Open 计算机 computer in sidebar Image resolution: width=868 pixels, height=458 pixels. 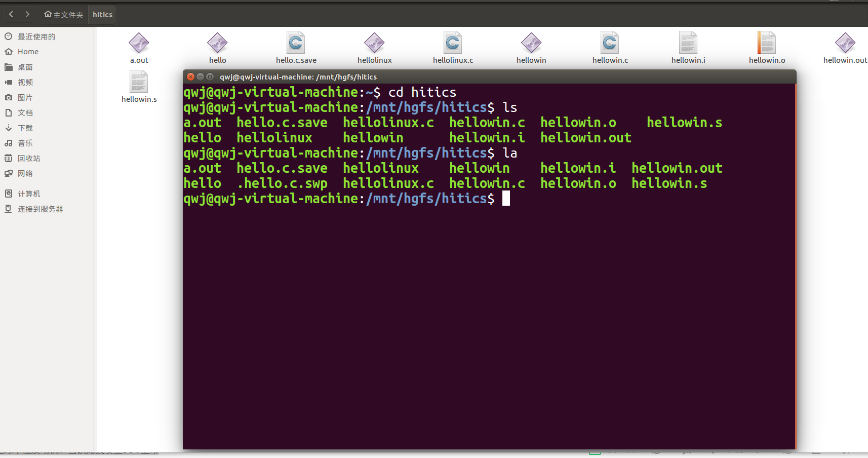coord(47,194)
